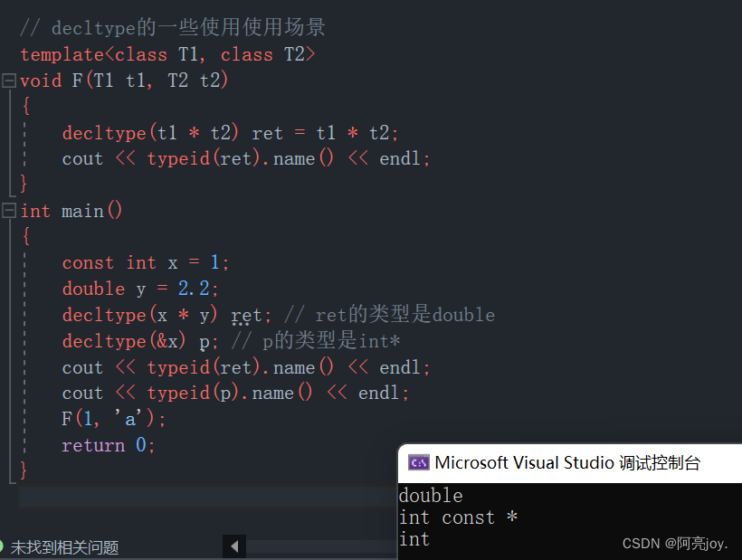This screenshot has width=742, height=560.
Task: Collapse the int main() function block
Action: coord(9,211)
